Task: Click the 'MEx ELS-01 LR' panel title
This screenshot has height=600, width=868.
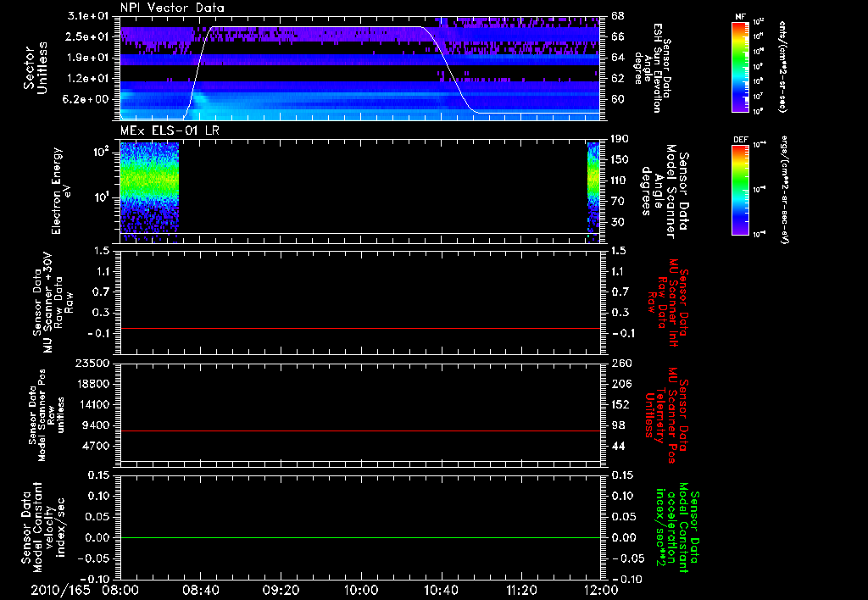Action: coord(170,131)
